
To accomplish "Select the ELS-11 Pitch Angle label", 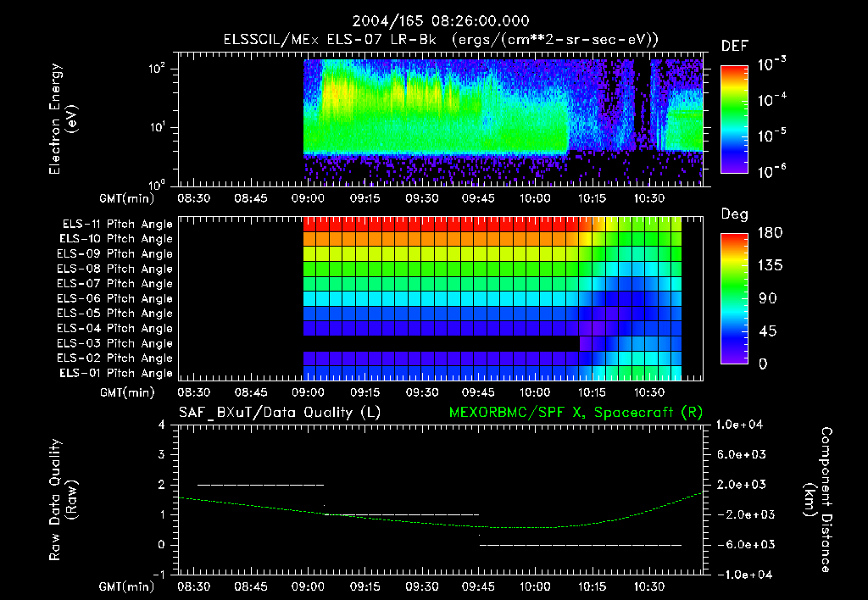I will tap(117, 225).
